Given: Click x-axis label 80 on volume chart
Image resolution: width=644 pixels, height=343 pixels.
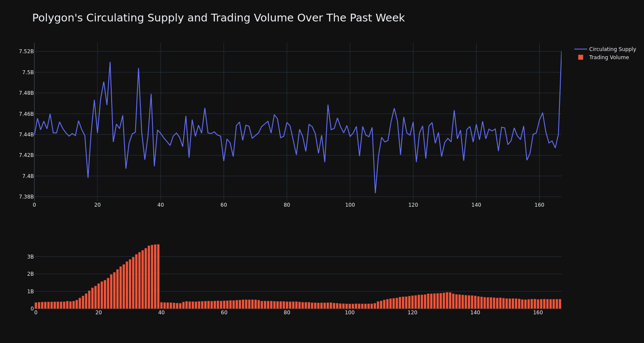Looking at the screenshot, I should [287, 313].
